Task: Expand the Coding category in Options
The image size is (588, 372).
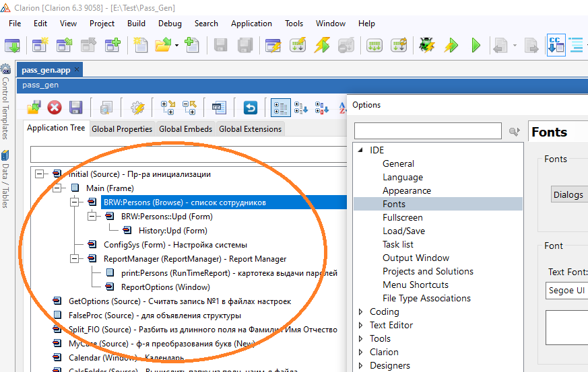Action: coord(360,311)
